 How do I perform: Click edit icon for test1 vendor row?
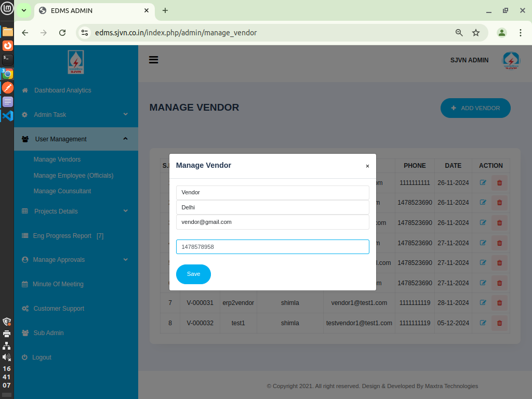483,323
